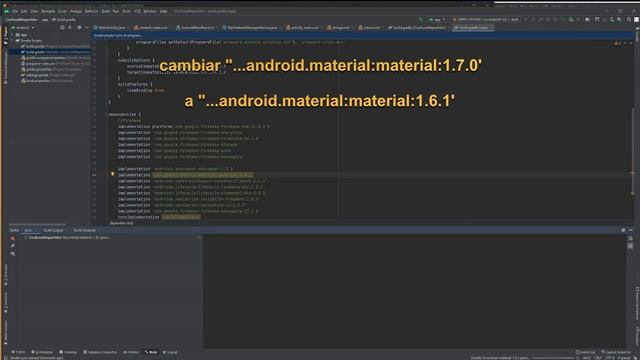Click the Gradle download progress bar
The width and height of the screenshot is (640, 360).
tap(554, 358)
